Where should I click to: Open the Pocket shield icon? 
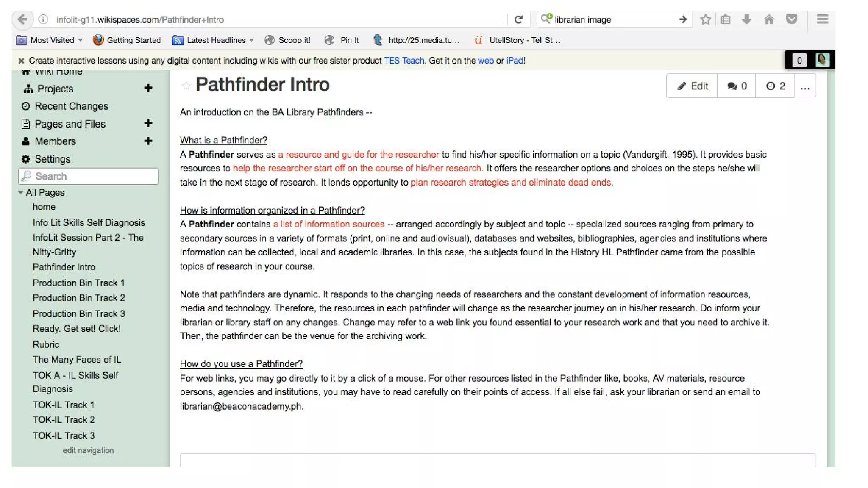[791, 19]
